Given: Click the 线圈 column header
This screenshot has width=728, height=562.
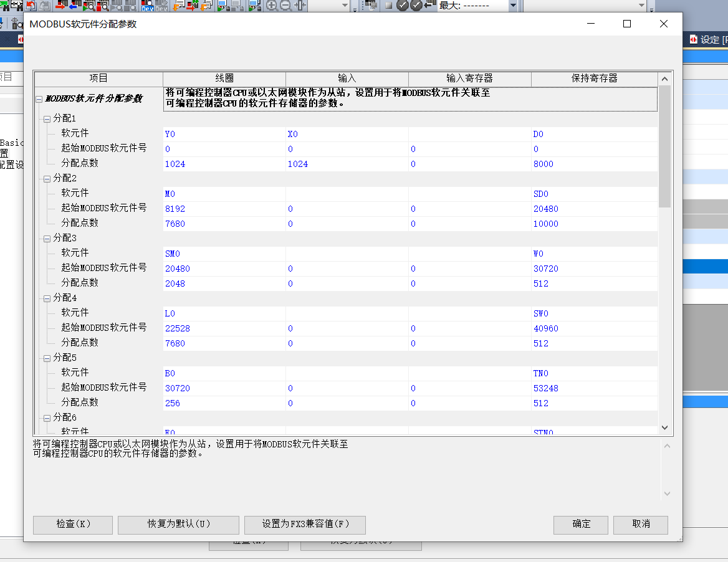Looking at the screenshot, I should point(224,79).
